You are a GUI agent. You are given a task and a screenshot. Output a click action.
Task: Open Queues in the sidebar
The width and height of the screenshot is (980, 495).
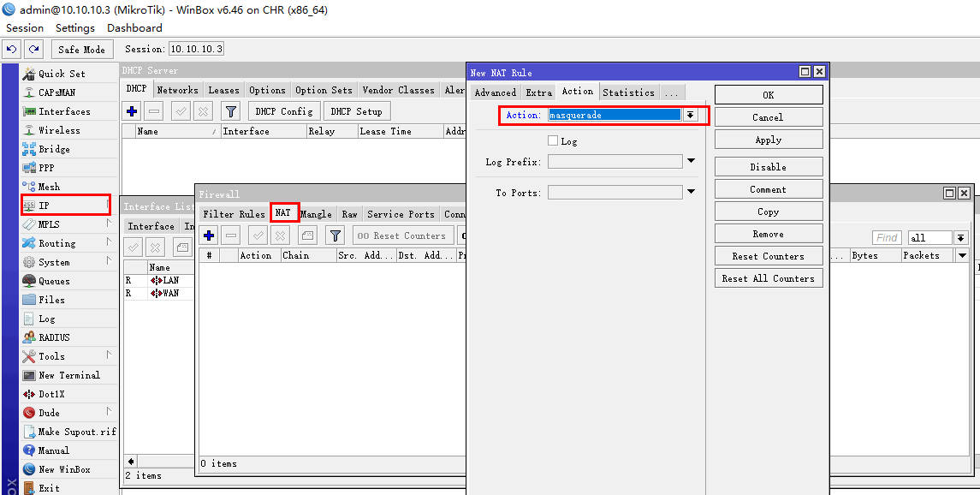pyautogui.click(x=55, y=281)
